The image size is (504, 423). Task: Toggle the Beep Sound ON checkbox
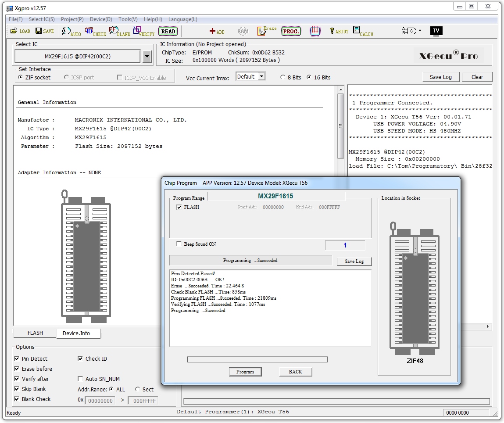coord(179,244)
